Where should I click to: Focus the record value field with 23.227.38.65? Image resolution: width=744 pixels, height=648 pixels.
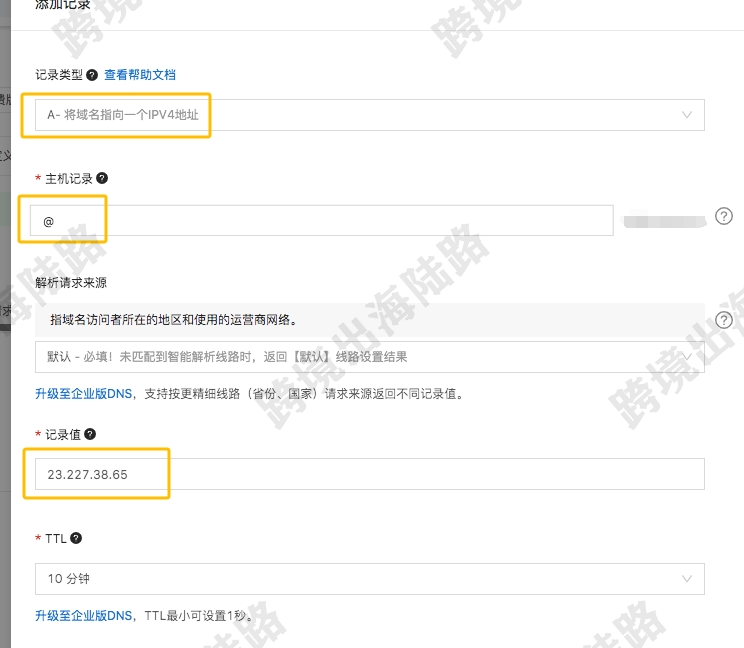tap(370, 474)
